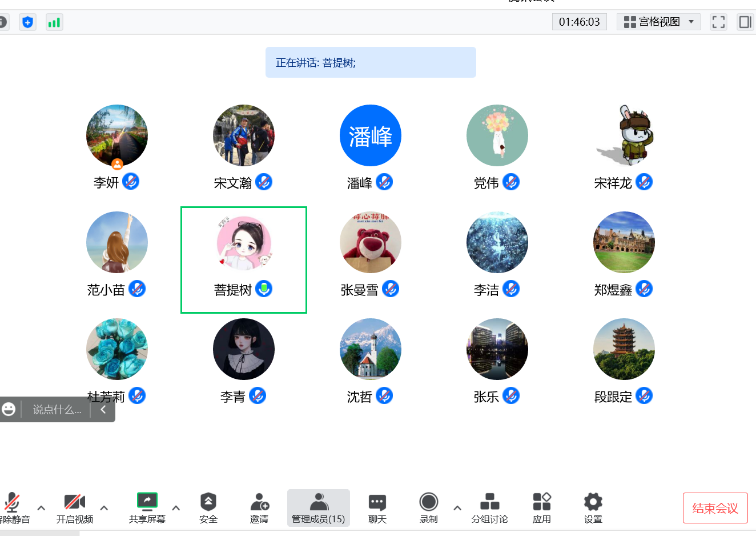The image size is (756, 536).
Task: Open the Security (安全) options
Action: 208,507
